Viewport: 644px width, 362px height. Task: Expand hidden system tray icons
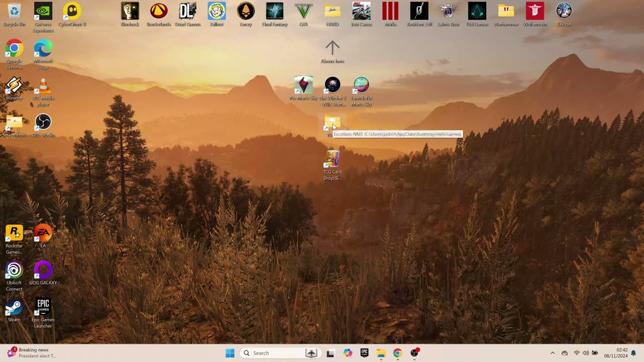(552, 353)
